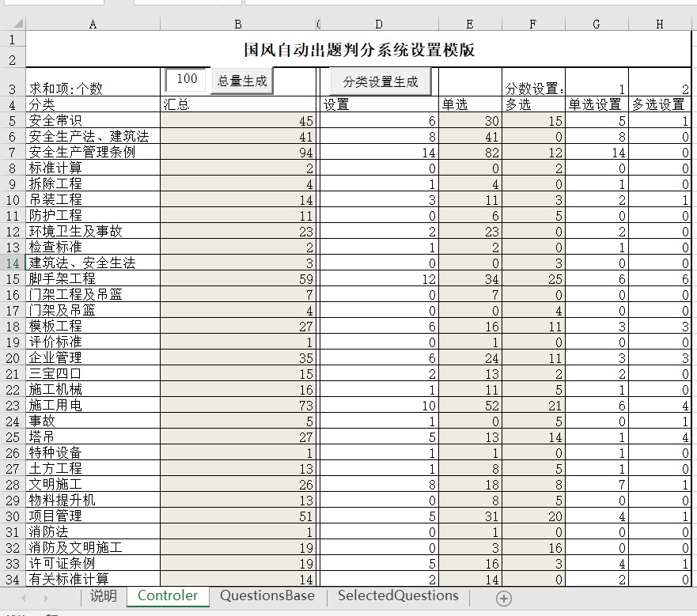Select cell 安全生产法、建筑法

click(x=93, y=136)
